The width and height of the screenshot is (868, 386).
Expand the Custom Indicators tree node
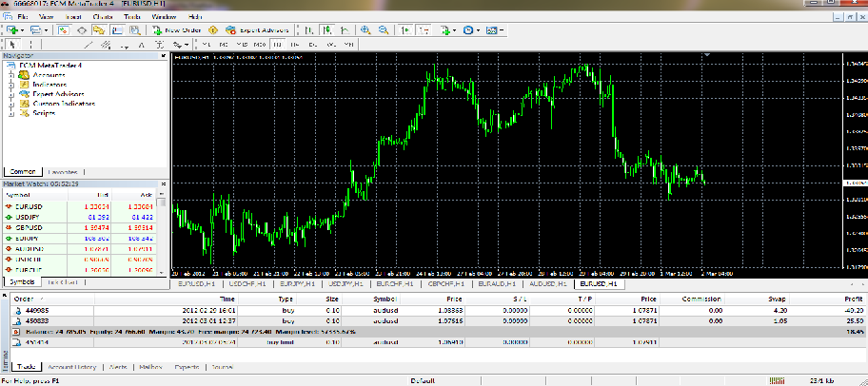pyautogui.click(x=10, y=104)
